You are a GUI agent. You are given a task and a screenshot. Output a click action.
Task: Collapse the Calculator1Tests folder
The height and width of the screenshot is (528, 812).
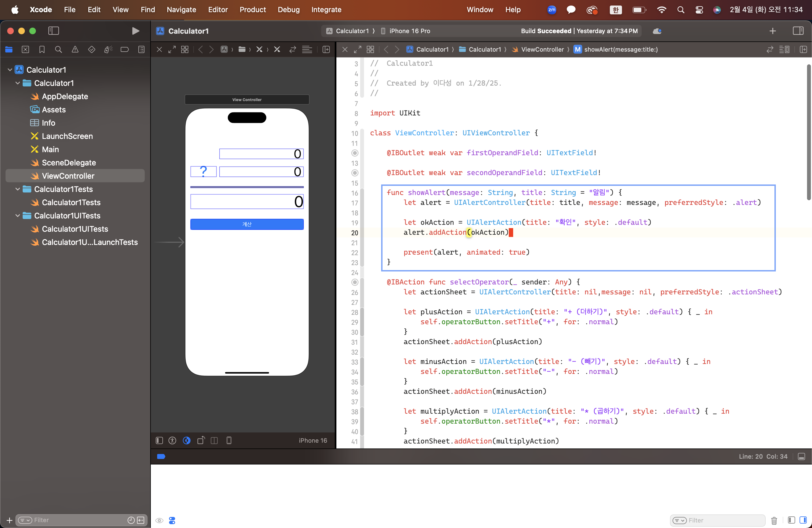click(18, 189)
